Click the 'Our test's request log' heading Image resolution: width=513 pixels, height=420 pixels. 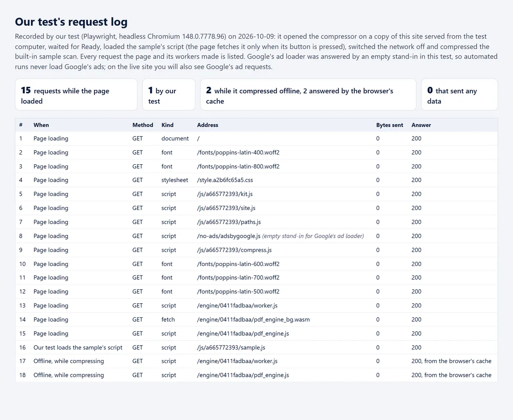(x=71, y=22)
